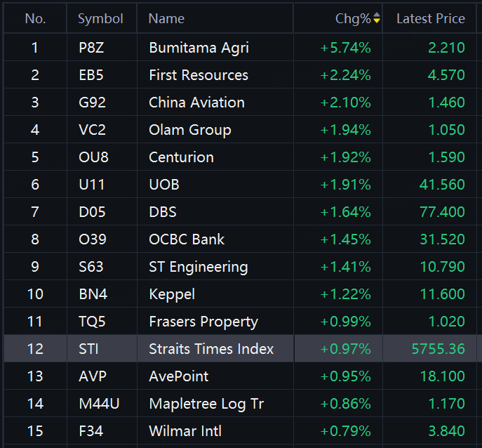
Task: Open Straits Times Index row
Action: tap(211, 349)
